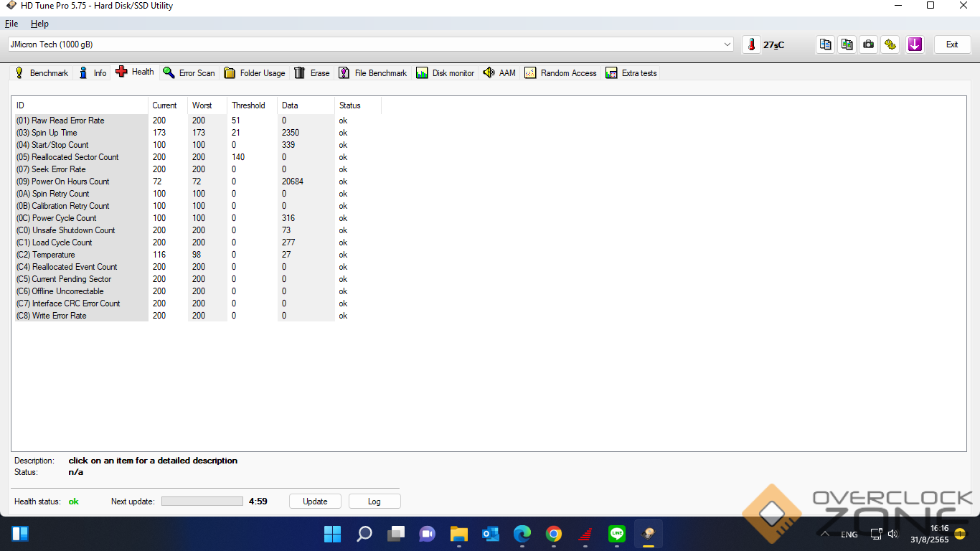Go to the Extra tests tab
The width and height of the screenshot is (980, 551).
[x=631, y=73]
